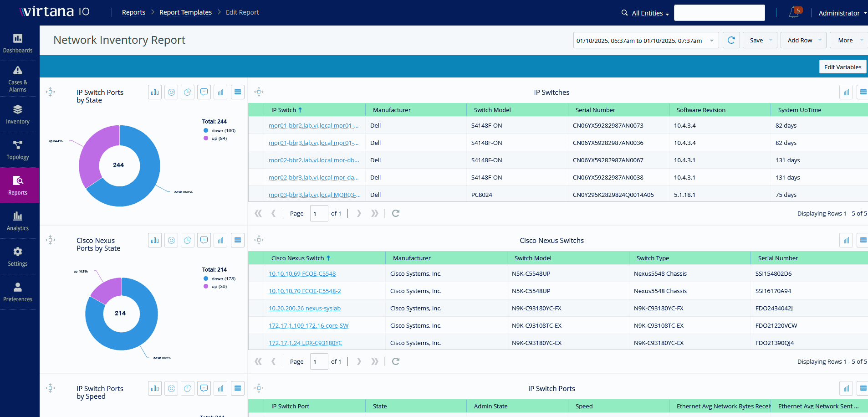
Task: Go to Report Templates breadcrumb
Action: tap(185, 12)
